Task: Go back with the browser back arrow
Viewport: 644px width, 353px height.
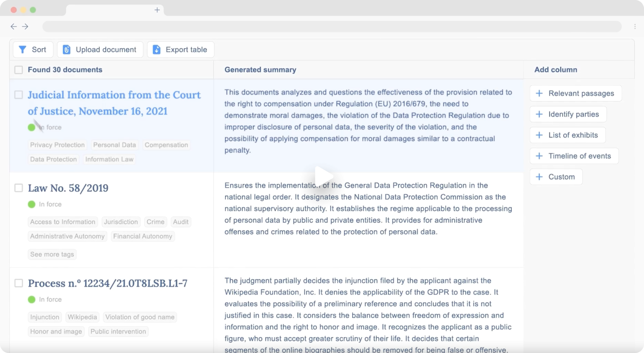Action: (x=14, y=26)
